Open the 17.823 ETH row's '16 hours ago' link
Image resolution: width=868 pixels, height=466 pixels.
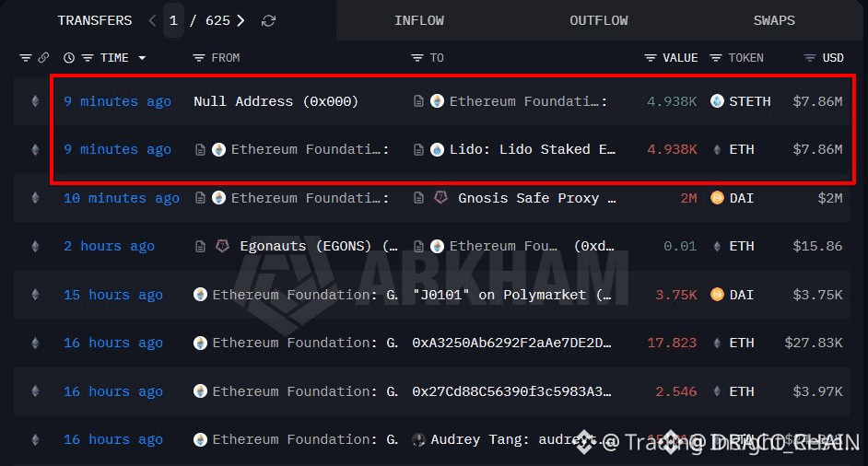113,344
